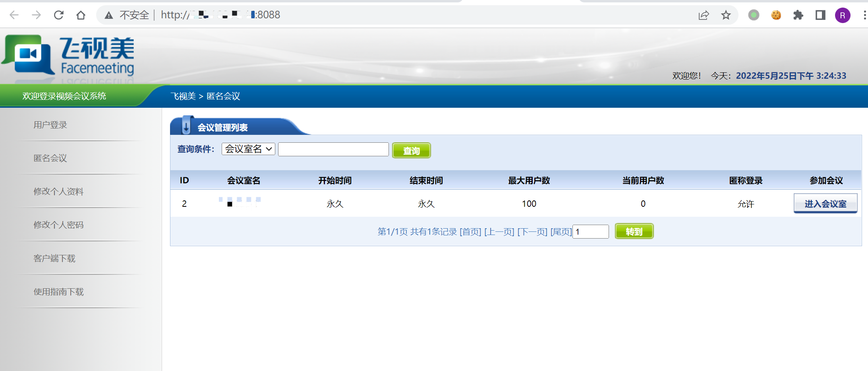Toggle the browser side panel icon

(x=820, y=15)
